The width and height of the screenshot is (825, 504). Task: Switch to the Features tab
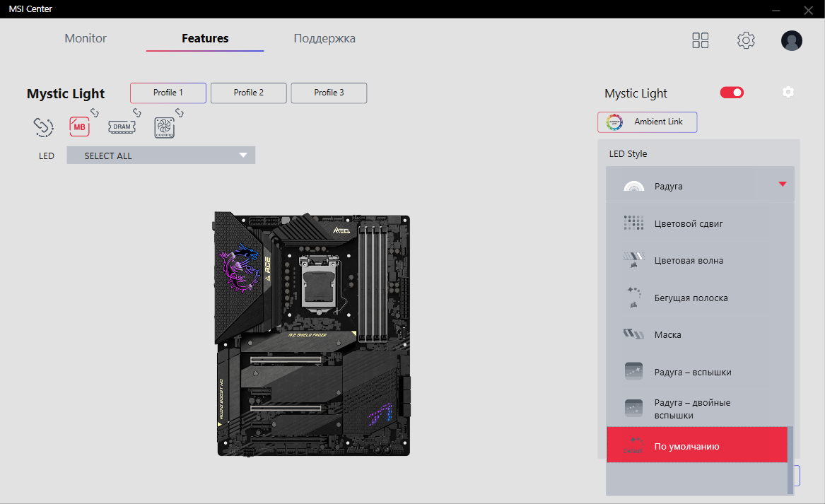coord(205,38)
